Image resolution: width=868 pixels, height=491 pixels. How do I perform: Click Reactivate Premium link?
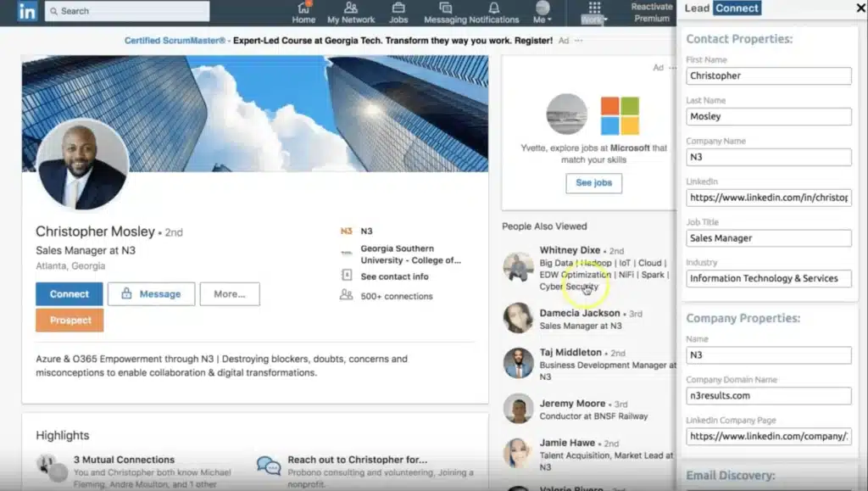pyautogui.click(x=652, y=12)
